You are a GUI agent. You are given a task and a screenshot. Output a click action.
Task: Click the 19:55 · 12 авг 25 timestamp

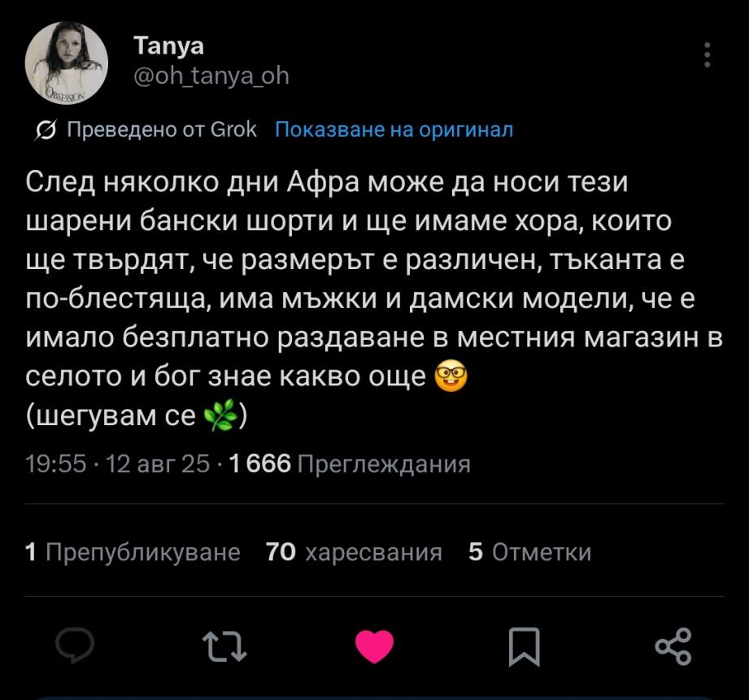click(117, 463)
